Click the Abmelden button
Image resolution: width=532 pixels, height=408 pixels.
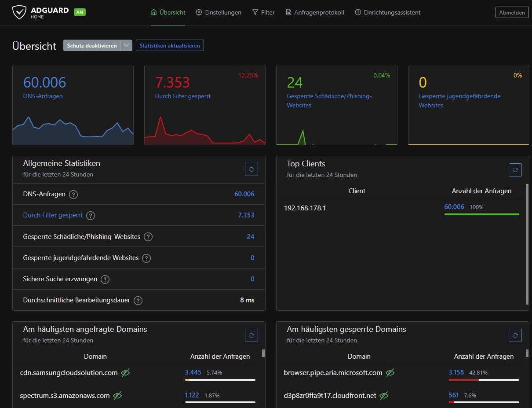tap(512, 12)
